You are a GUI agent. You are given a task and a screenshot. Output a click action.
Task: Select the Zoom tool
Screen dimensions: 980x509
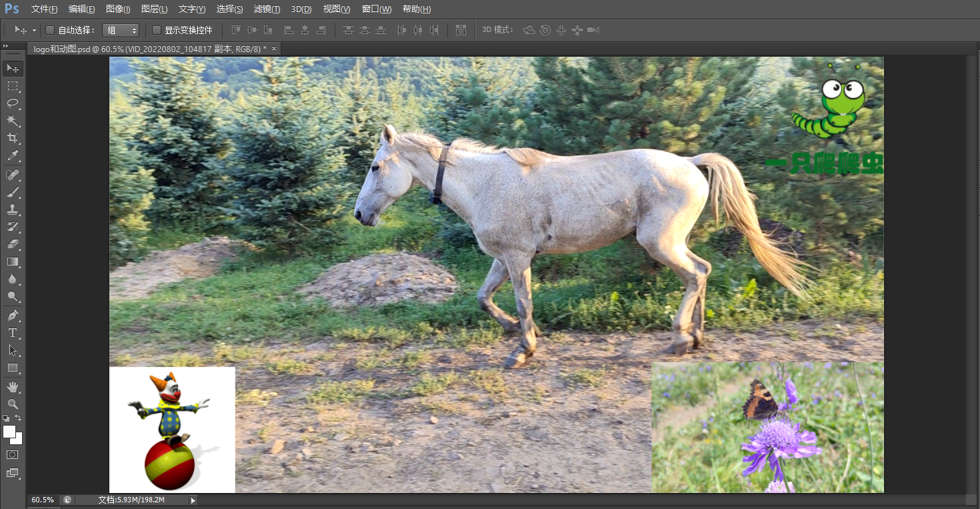13,404
